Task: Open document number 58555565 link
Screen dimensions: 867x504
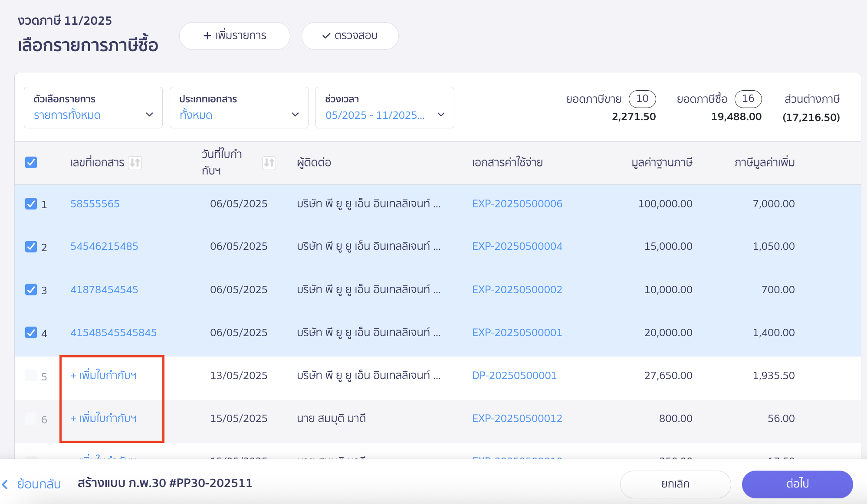Action: point(95,204)
